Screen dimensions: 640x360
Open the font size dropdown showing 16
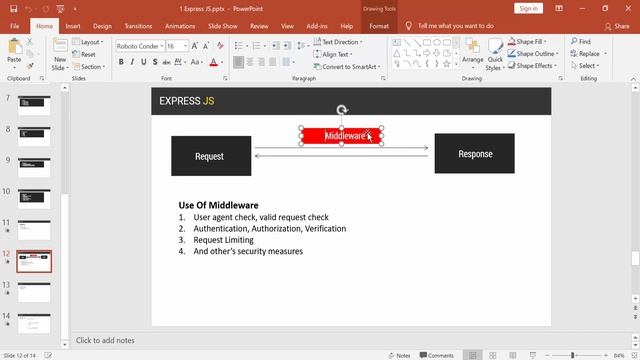click(x=185, y=46)
